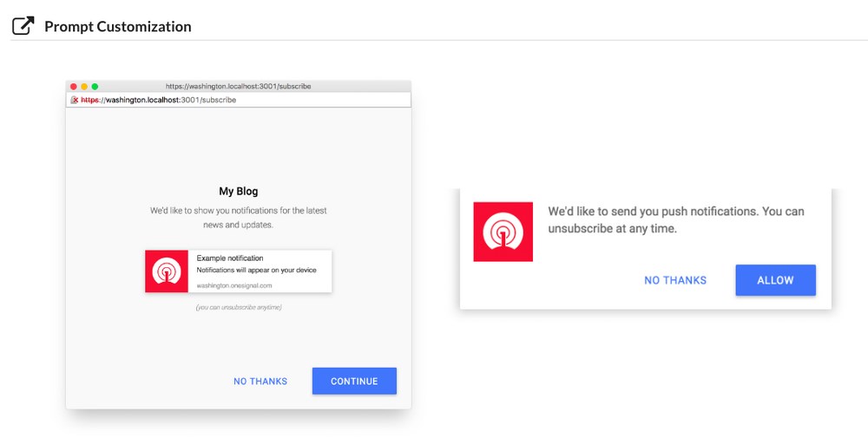
Task: Maximize popup window with green button
Action: [95, 87]
